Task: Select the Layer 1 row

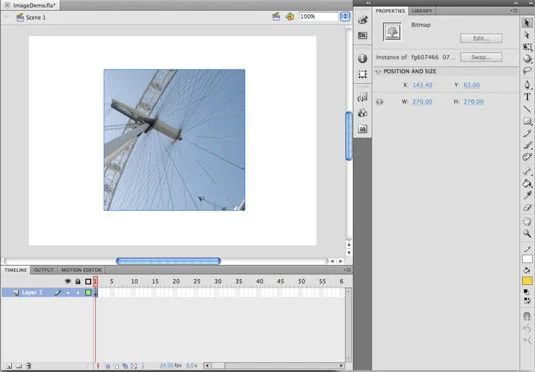Action: tap(47, 292)
